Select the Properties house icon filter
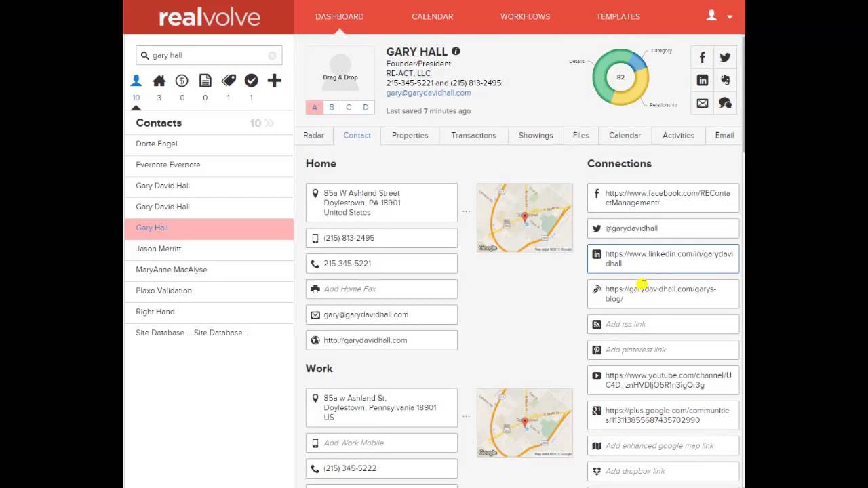Screen dimensions: 868x488 pos(159,81)
